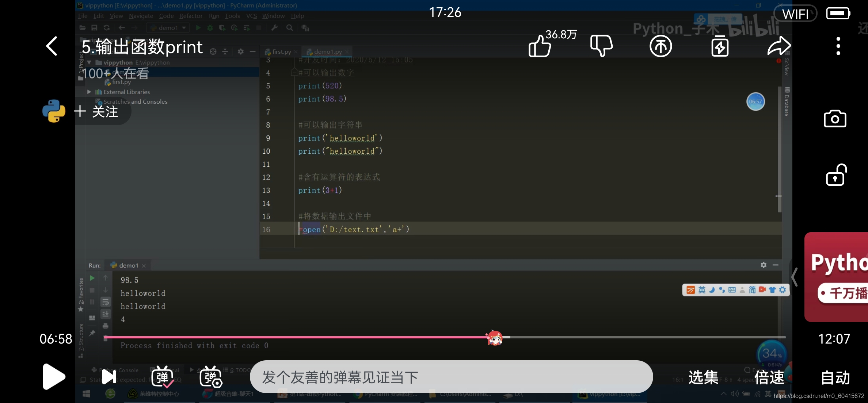The height and width of the screenshot is (403, 868).
Task: Open the Tools menu in PyCharm
Action: click(232, 16)
